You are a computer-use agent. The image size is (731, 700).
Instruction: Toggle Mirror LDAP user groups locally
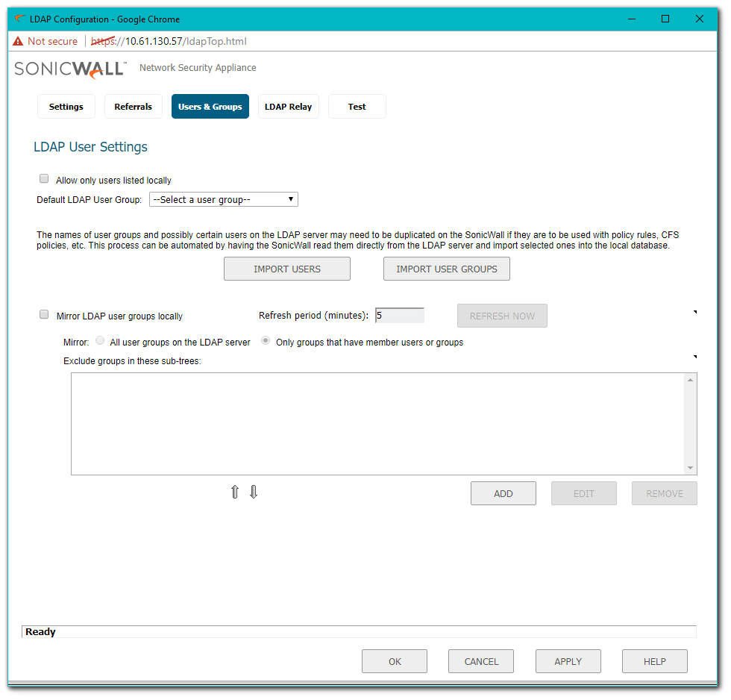click(44, 316)
